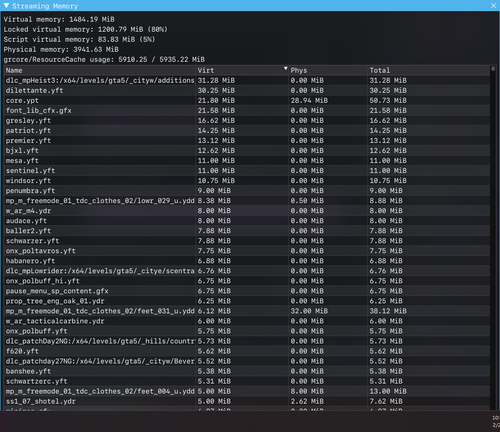
Task: Select the bjxl.yft row
Action: pos(247,151)
